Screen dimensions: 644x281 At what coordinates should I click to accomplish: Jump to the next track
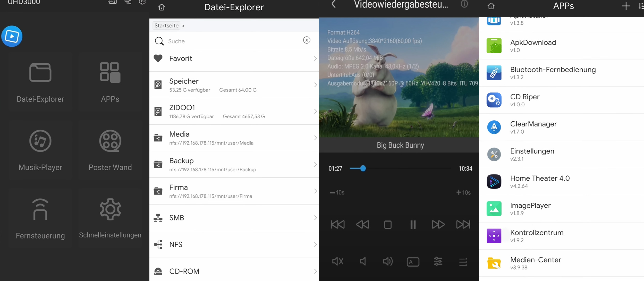click(x=463, y=225)
